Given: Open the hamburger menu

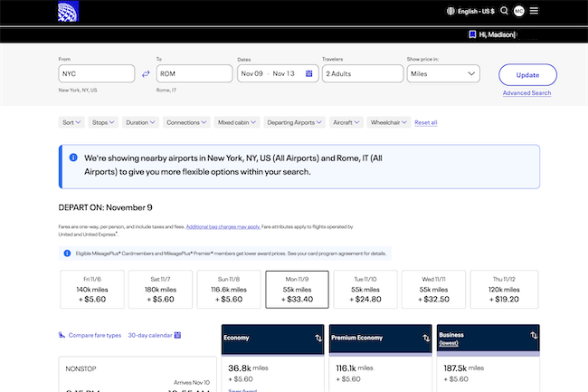Looking at the screenshot, I should point(534,11).
